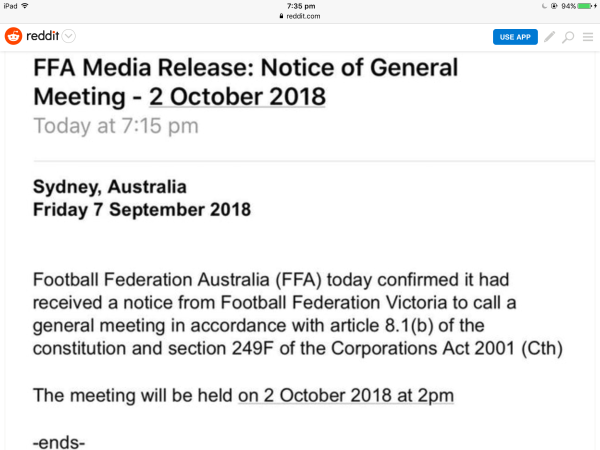The image size is (600, 450).
Task: Tap the "Sydney, Australia" bold heading
Action: click(110, 187)
